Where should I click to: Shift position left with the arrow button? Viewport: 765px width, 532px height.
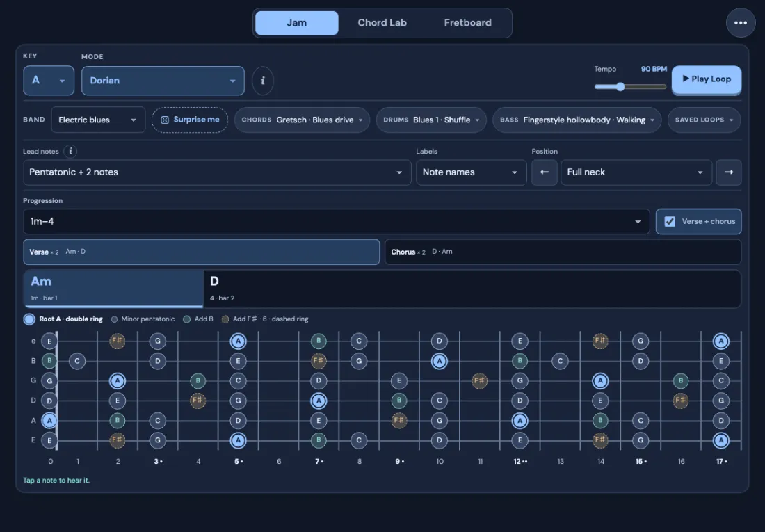[545, 172]
